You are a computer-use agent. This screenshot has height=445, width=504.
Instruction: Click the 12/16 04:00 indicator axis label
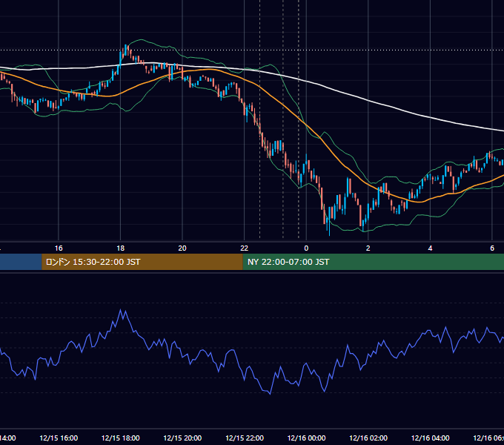tap(431, 438)
